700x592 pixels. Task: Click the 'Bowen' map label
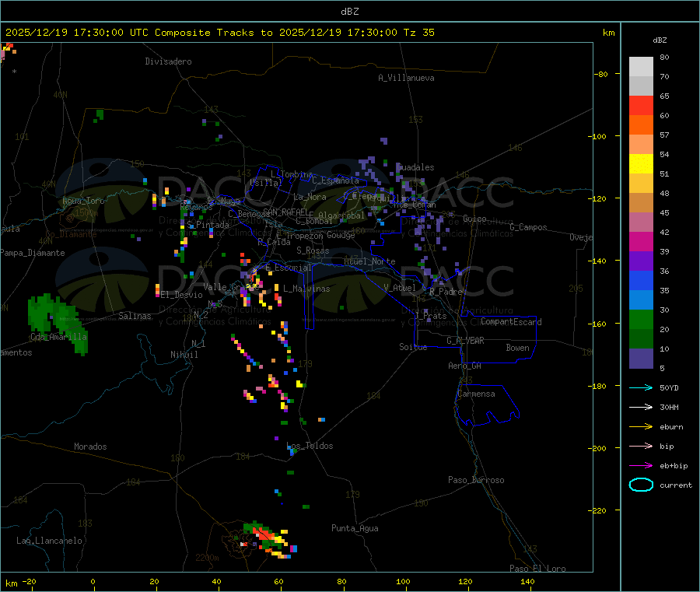517,348
